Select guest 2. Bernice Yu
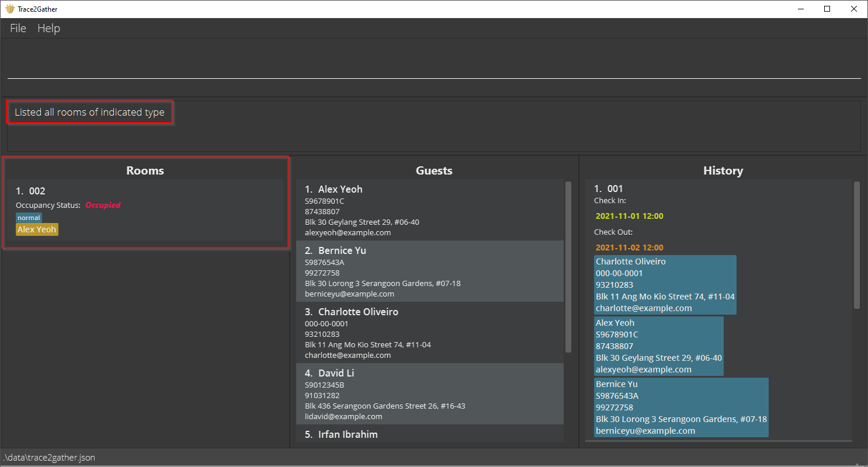 coord(430,271)
